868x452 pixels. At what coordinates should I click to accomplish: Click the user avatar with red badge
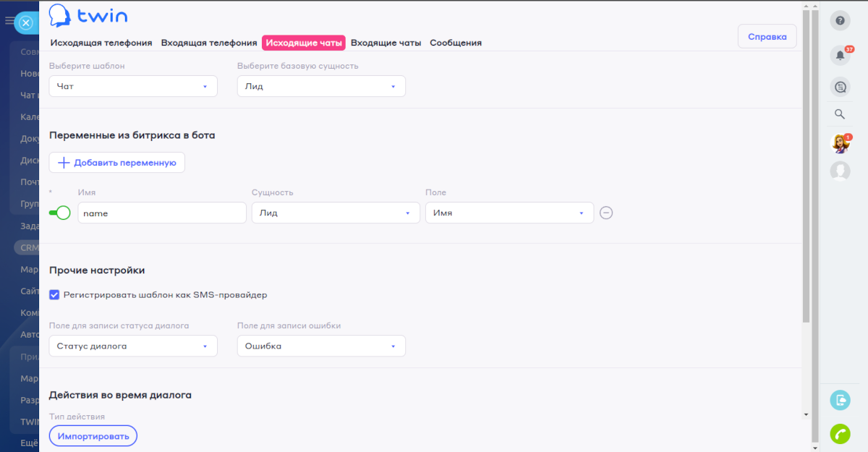click(840, 143)
